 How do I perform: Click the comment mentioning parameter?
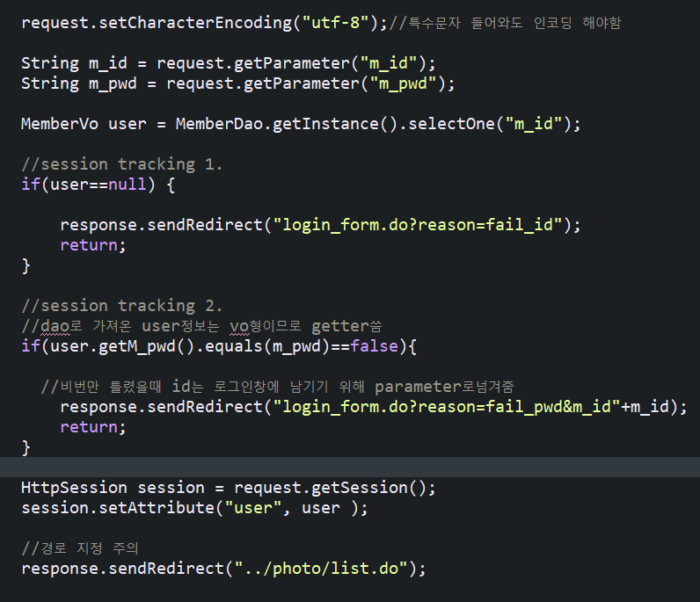coord(277,387)
